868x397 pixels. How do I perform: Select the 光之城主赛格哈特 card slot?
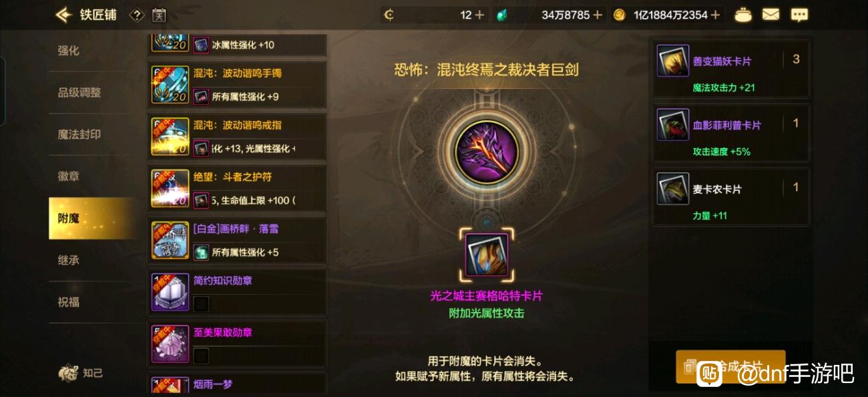(x=486, y=255)
